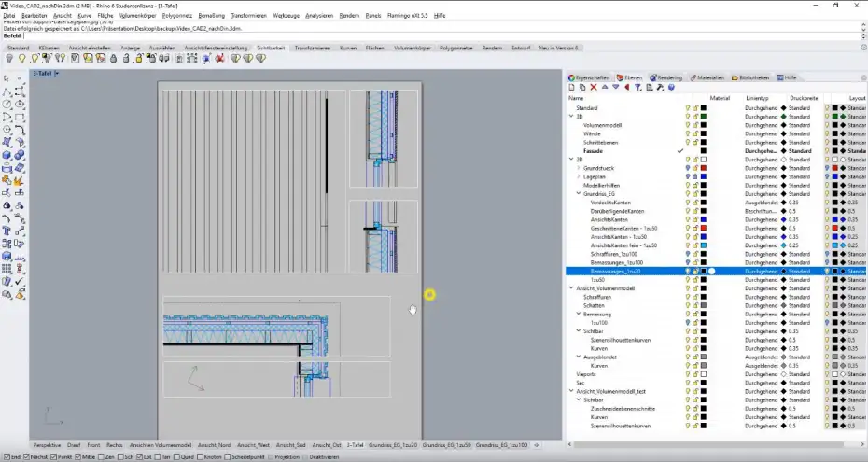
Task: Move layer up with the up triangle icon
Action: click(605, 88)
